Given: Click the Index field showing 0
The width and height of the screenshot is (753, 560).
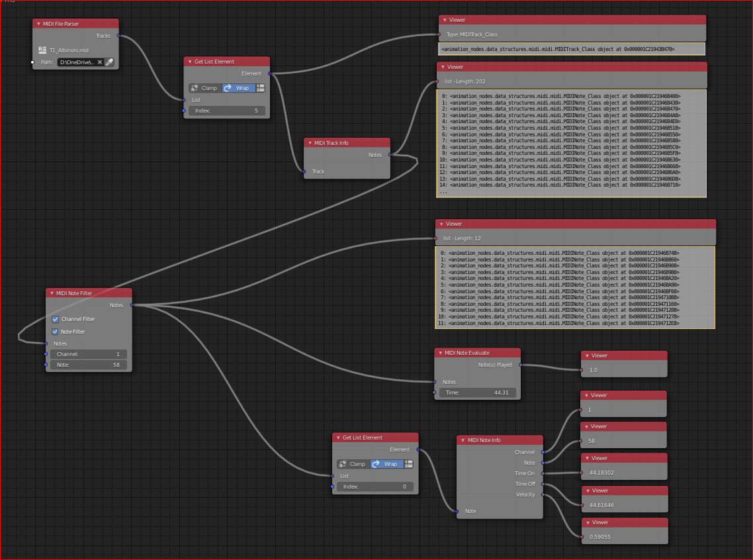Looking at the screenshot, I should pyautogui.click(x=375, y=487).
